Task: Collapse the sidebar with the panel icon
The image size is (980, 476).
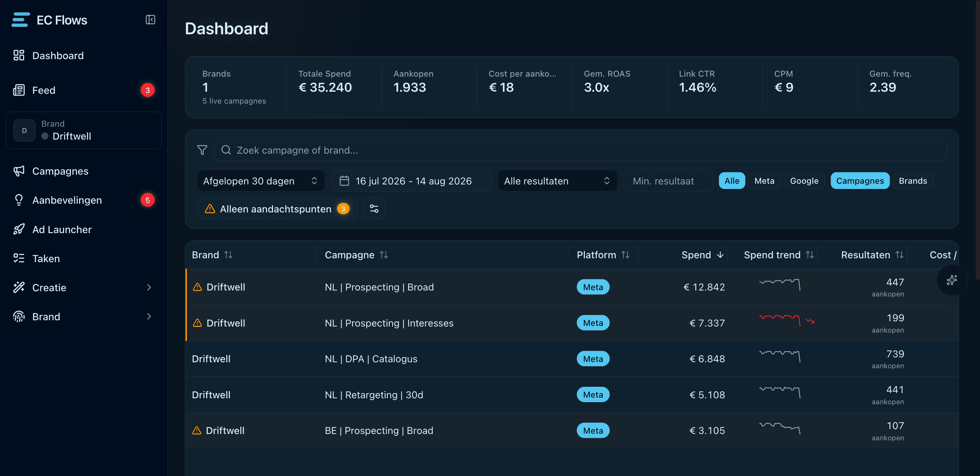Action: pyautogui.click(x=150, y=20)
